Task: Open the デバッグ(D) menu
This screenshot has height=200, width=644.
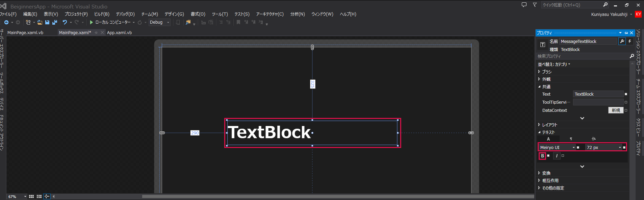Action: [125, 14]
